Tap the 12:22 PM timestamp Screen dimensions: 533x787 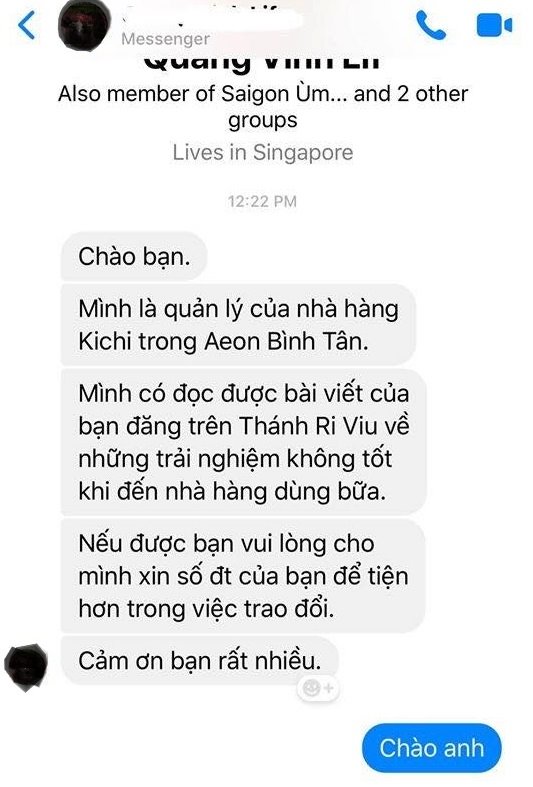[x=262, y=201]
